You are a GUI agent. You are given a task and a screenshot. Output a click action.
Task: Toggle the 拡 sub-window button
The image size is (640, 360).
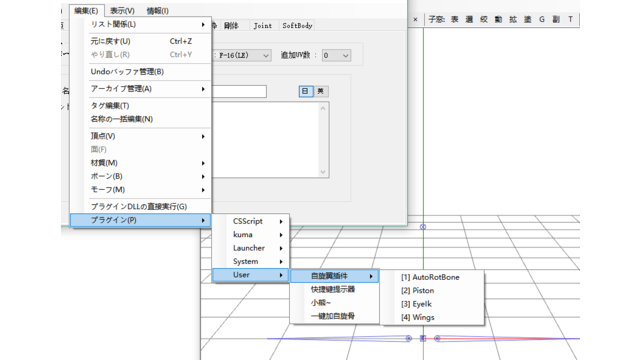513,19
